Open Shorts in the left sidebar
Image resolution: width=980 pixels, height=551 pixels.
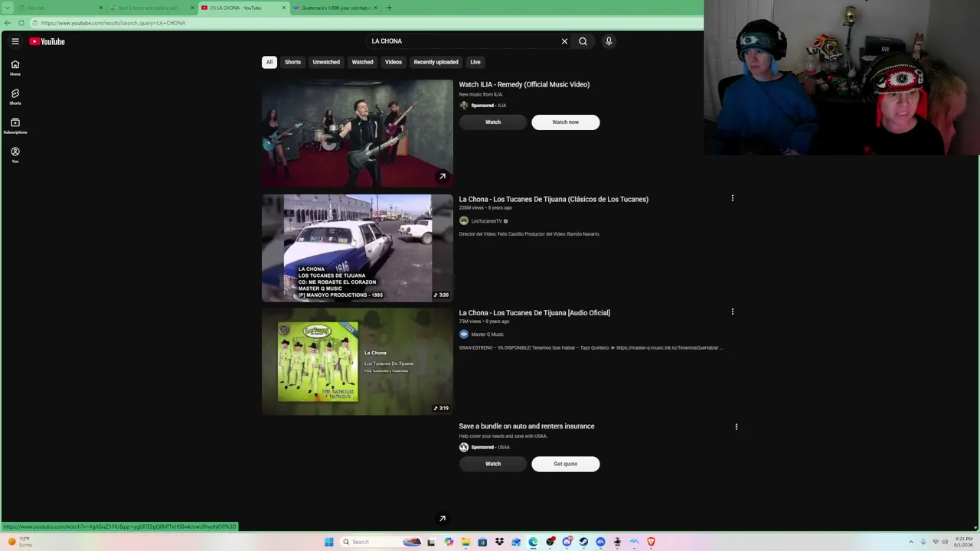click(x=15, y=97)
